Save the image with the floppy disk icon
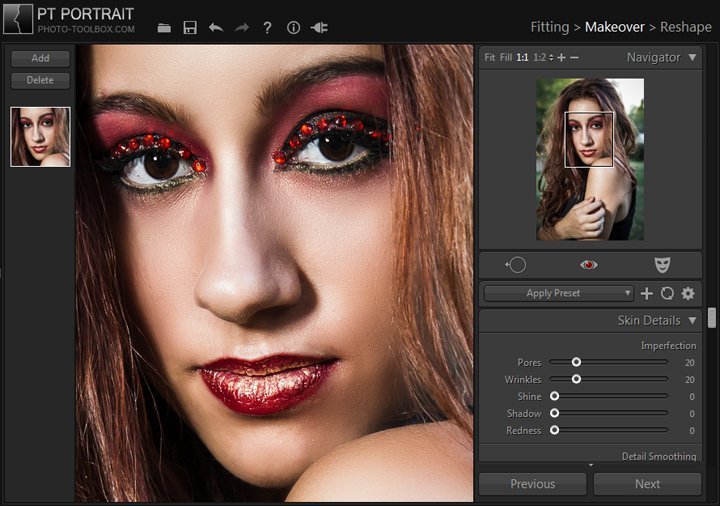 coord(190,28)
